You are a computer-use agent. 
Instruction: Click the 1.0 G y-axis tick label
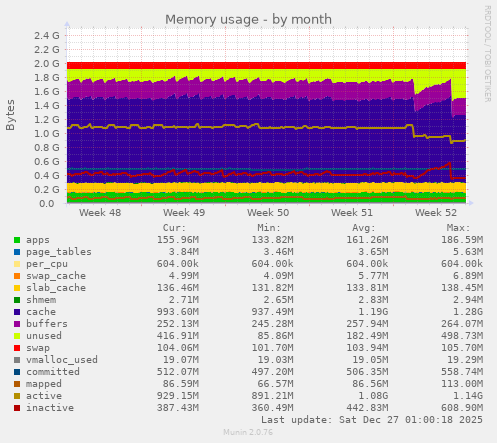47,133
